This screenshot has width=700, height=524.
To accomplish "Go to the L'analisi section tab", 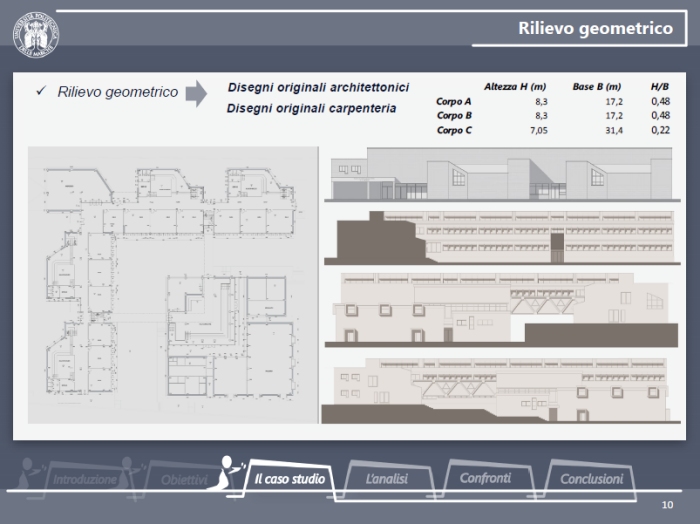I will tap(386, 480).
